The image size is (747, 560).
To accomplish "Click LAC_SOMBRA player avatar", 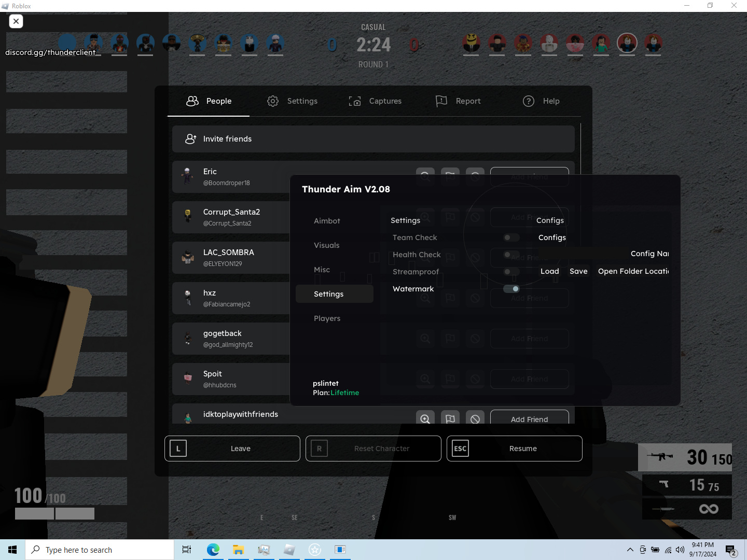I will 188,258.
